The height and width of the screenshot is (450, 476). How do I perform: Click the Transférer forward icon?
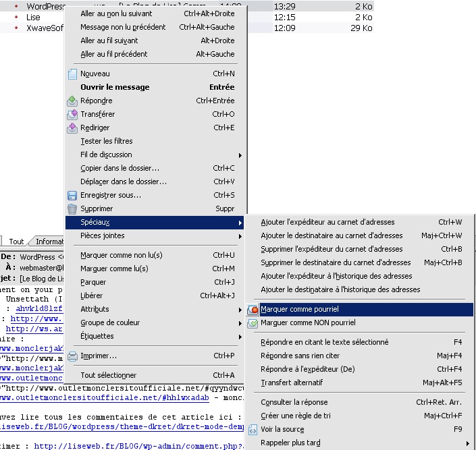(x=73, y=115)
